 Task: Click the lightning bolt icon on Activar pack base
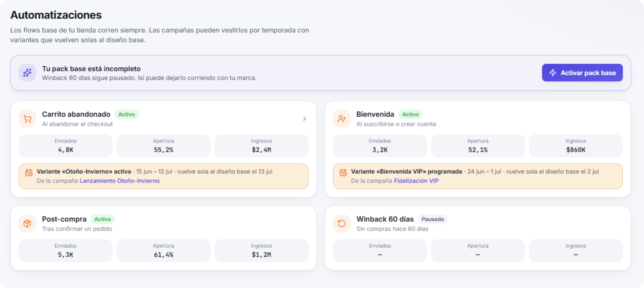click(x=553, y=73)
